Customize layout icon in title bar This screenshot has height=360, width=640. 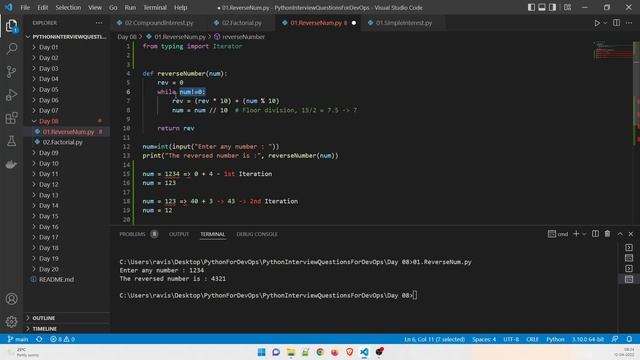click(567, 7)
